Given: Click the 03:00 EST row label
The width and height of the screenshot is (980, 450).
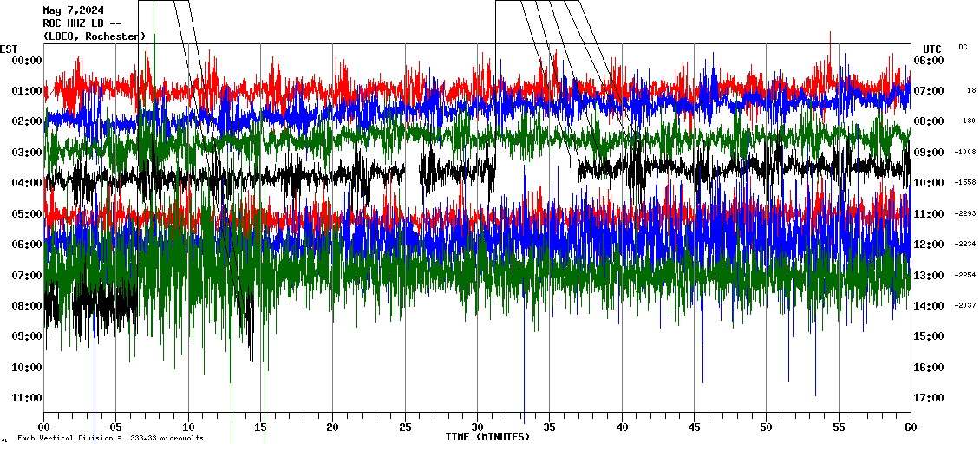Looking at the screenshot, I should [x=28, y=153].
